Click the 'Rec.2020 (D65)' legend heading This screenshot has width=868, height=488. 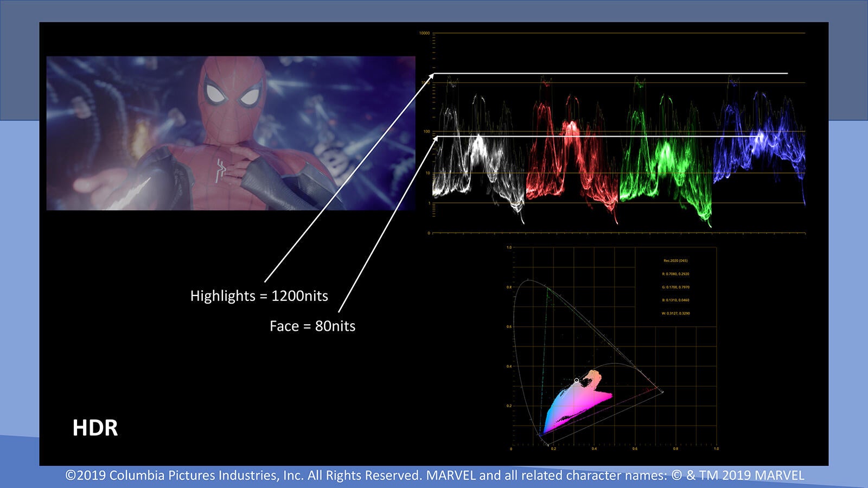coord(675,261)
